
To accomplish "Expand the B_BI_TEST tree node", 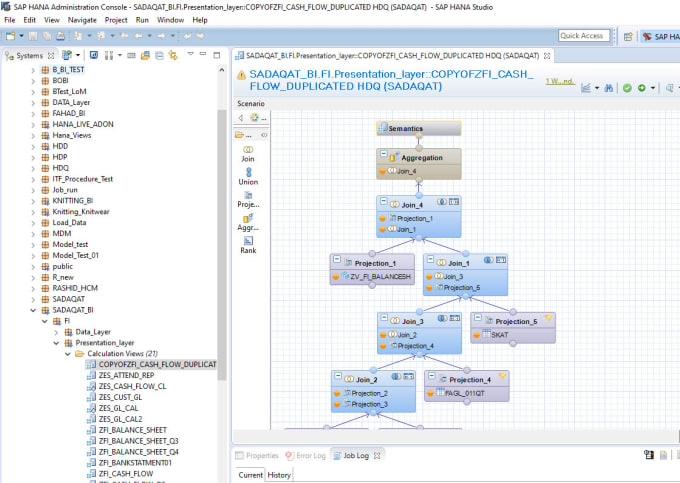I will tap(33, 70).
